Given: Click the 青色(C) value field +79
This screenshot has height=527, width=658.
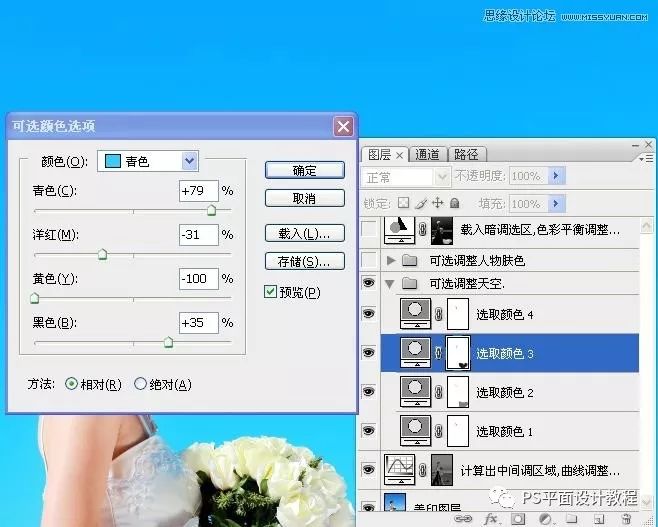Looking at the screenshot, I should (x=198, y=191).
